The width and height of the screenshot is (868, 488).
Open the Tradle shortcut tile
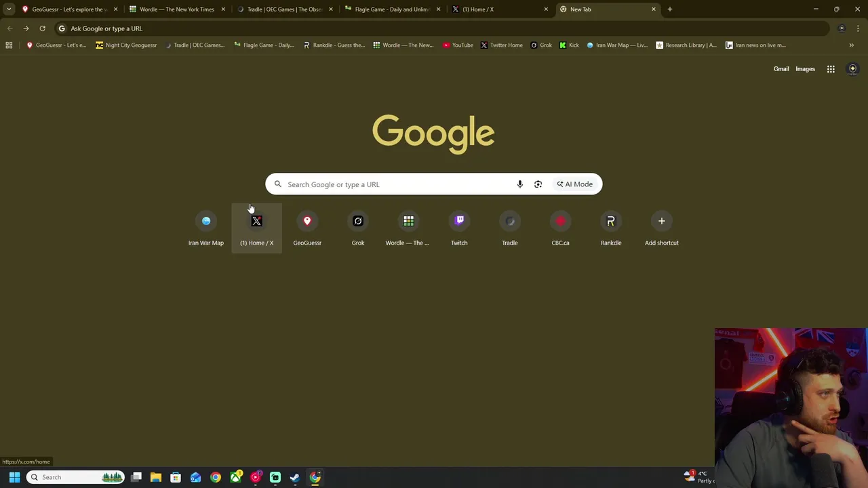(x=510, y=228)
